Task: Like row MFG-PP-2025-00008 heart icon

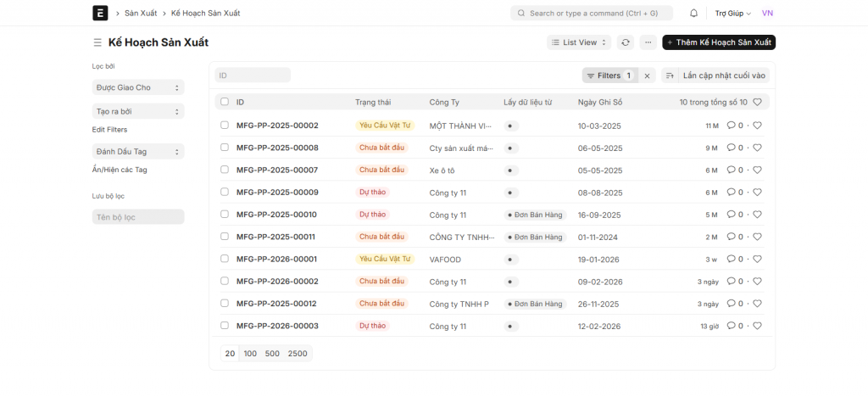Action: (x=757, y=148)
